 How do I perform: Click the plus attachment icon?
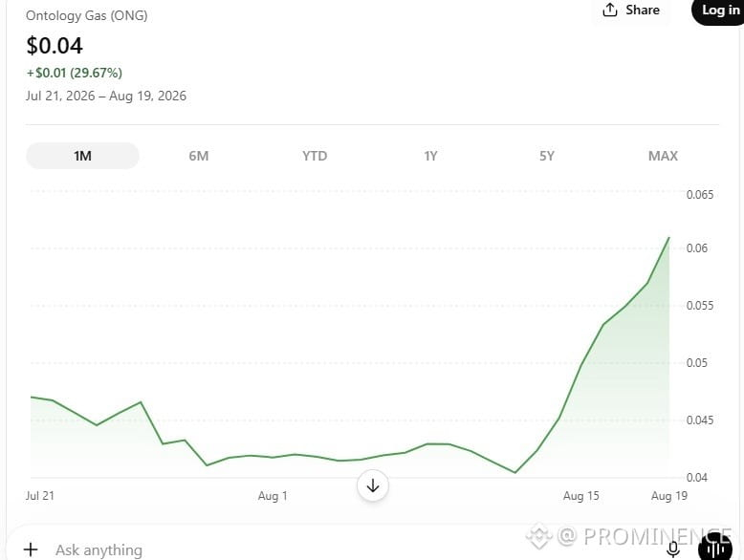click(31, 549)
